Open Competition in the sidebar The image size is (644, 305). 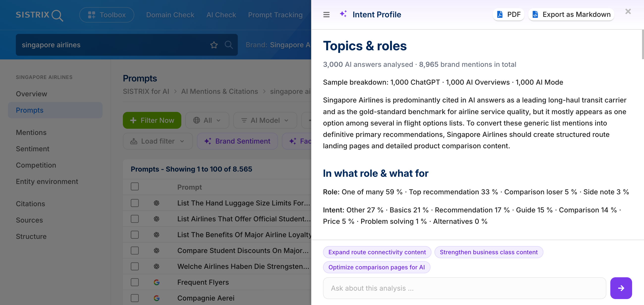(36, 165)
